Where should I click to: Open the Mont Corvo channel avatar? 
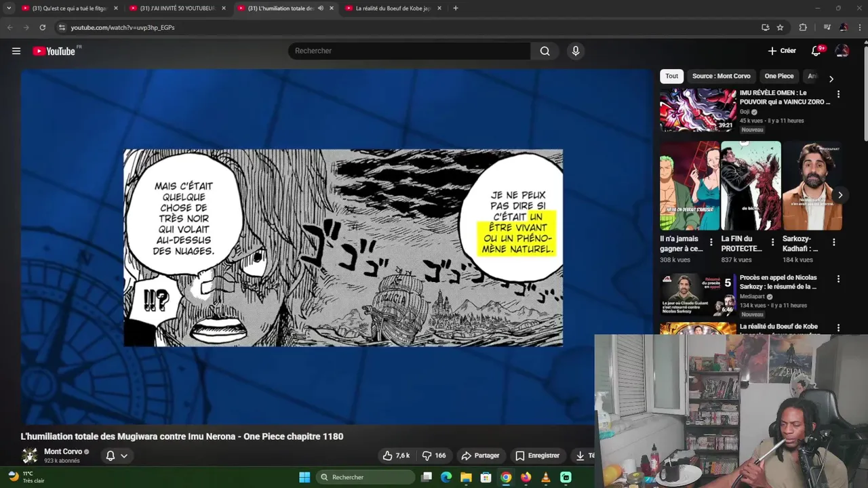[29, 455]
